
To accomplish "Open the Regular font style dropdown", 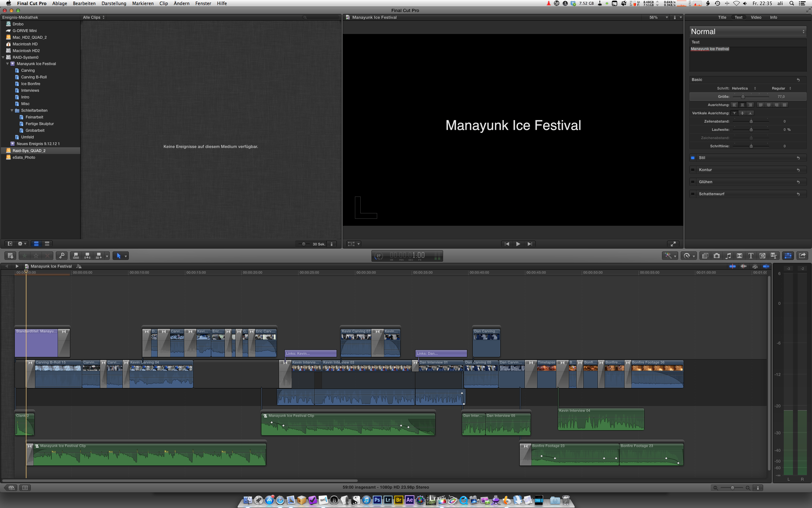I will (x=782, y=88).
